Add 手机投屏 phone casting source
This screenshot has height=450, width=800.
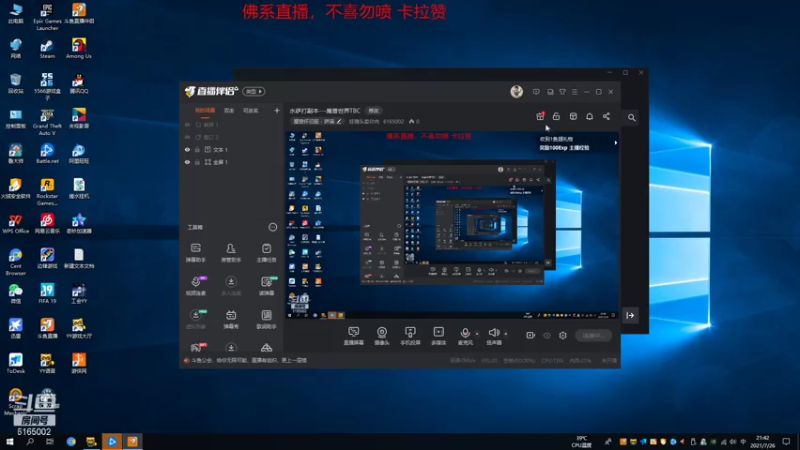(410, 336)
